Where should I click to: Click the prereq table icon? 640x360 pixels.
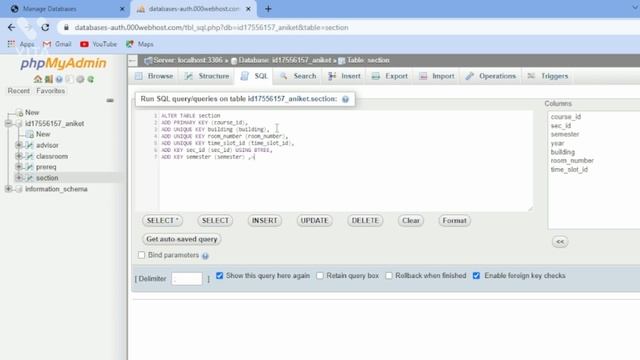(x=29, y=167)
